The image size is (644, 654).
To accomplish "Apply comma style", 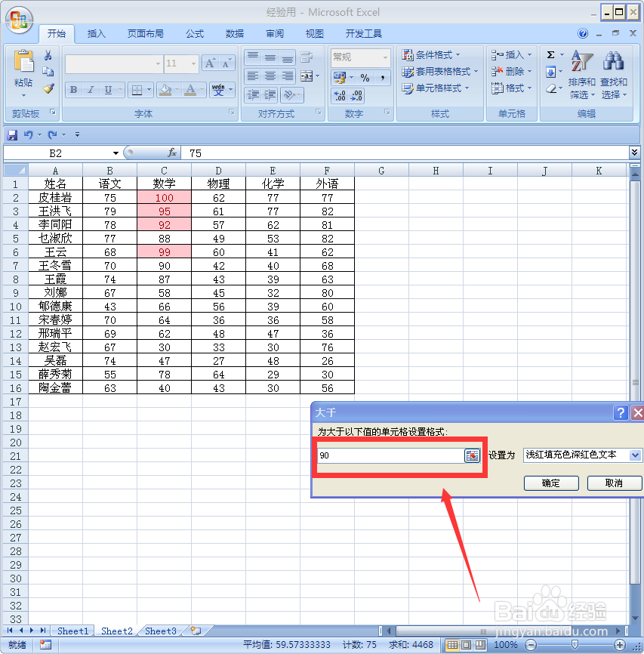I will [x=382, y=77].
